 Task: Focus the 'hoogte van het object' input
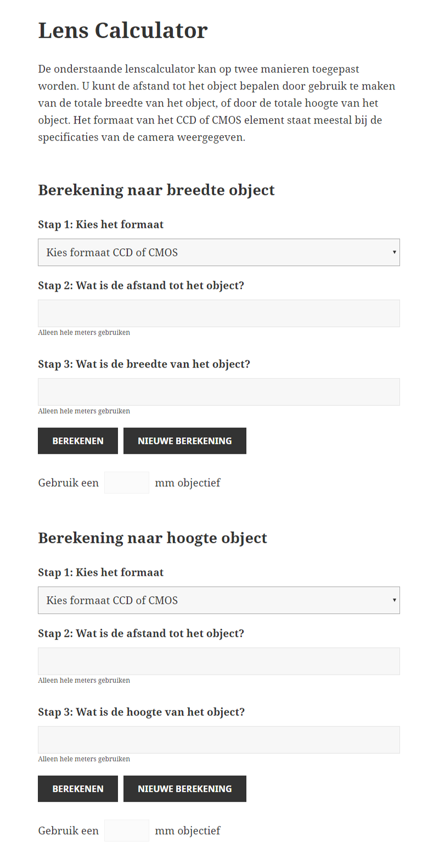(x=218, y=739)
